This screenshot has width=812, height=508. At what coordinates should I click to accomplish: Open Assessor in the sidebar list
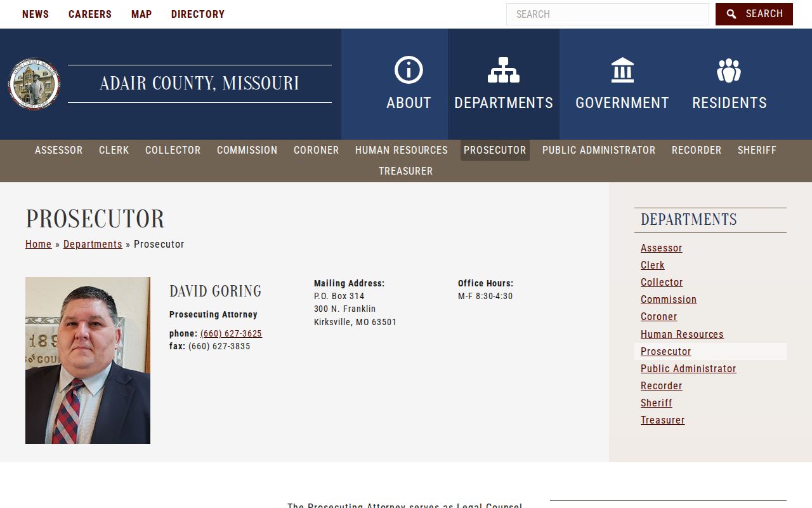[662, 248]
